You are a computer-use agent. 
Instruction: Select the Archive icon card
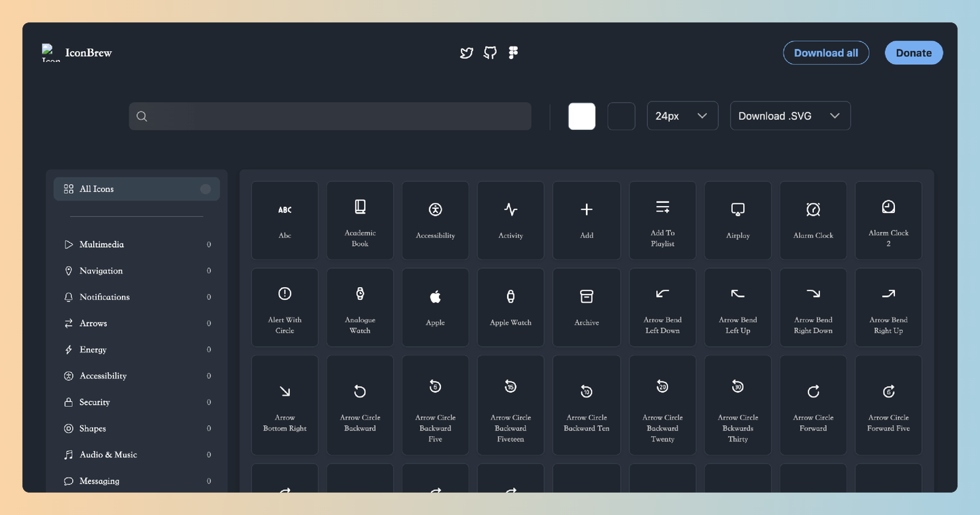point(586,308)
